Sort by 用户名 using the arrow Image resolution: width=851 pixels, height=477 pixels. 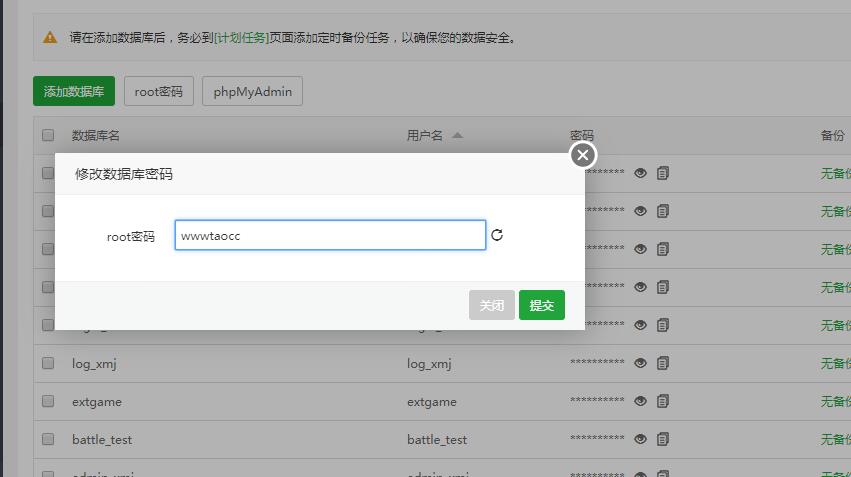[457, 135]
